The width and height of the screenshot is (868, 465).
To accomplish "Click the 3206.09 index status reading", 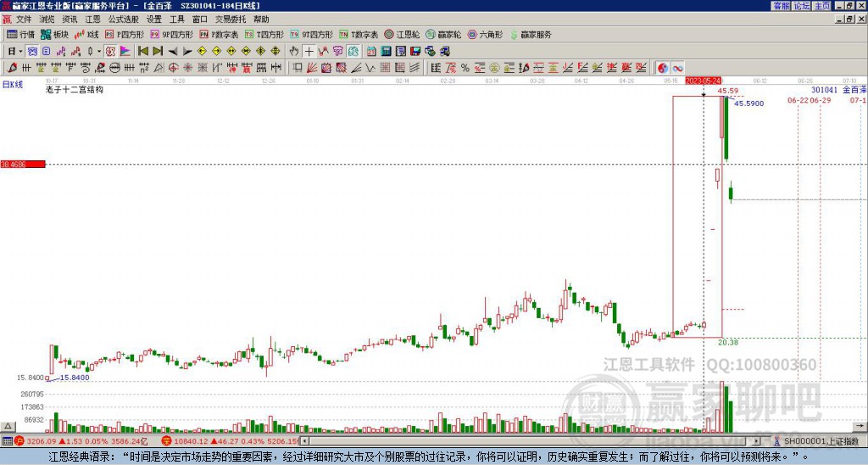I will 42,441.
